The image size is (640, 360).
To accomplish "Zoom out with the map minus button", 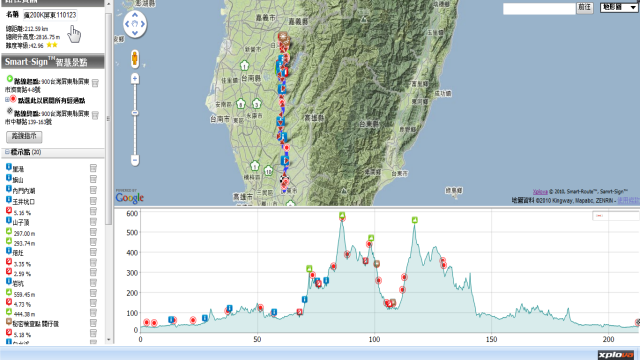I will point(135,160).
